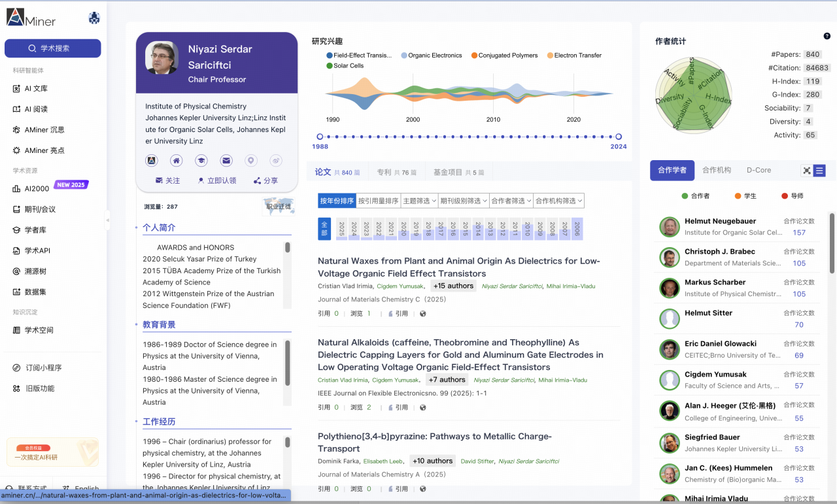This screenshot has width=837, height=504.
Task: Open the 主题筛选 dropdown
Action: coord(419,201)
